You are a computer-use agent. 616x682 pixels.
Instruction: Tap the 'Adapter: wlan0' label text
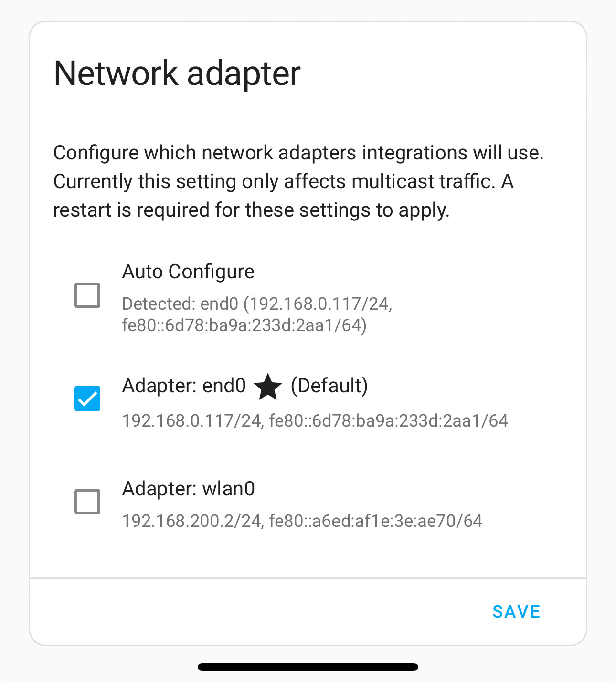point(188,489)
